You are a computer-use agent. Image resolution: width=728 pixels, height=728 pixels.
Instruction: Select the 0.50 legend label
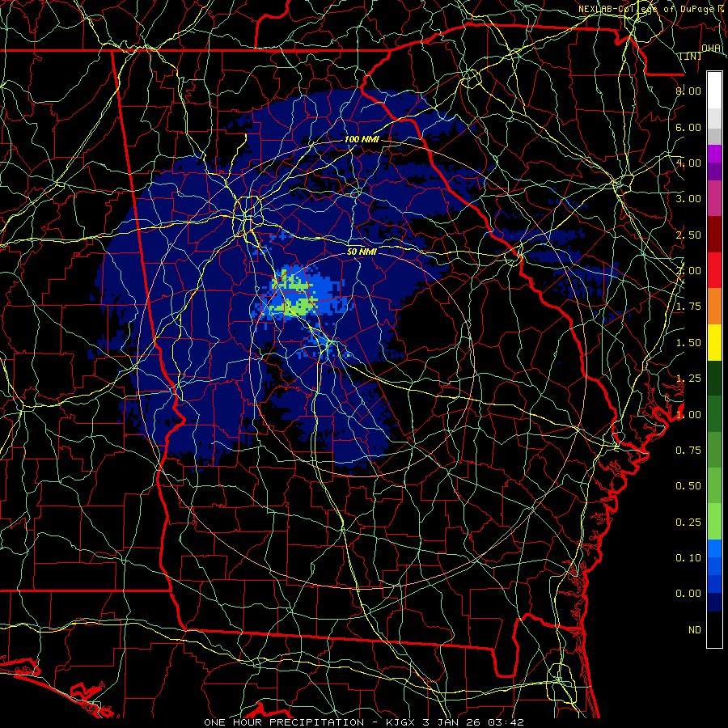click(x=688, y=486)
